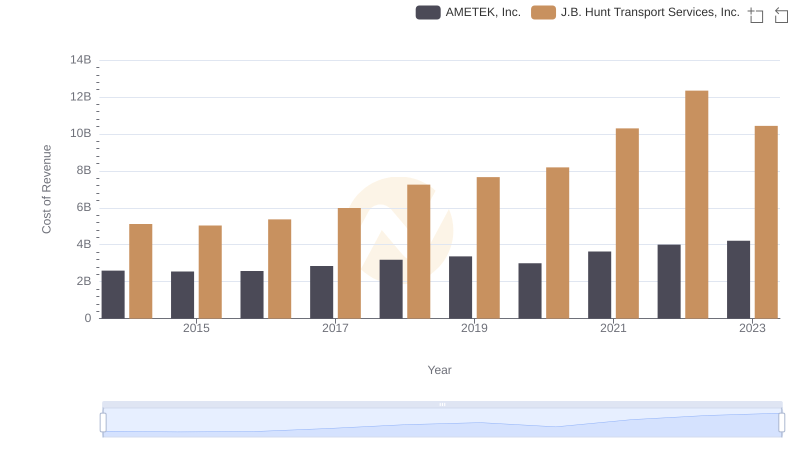Click the zoom area select icon
Image resolution: width=800 pixels, height=461 pixels.
(756, 15)
